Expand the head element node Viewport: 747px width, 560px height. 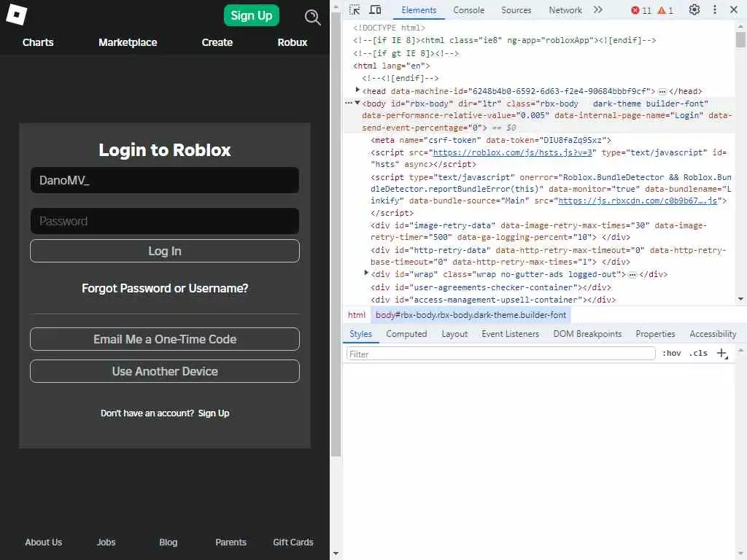pyautogui.click(x=357, y=90)
